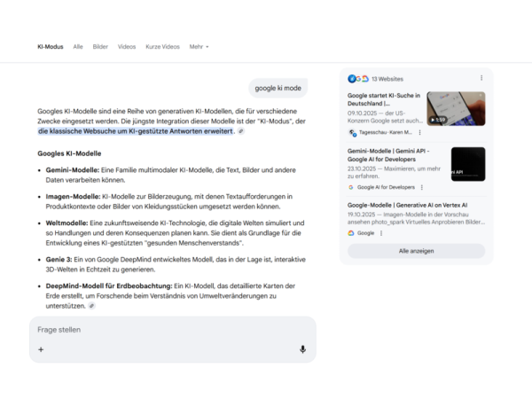Click the '09.10.2025' date snippet
Image resolution: width=532 pixels, height=399 pixels.
pos(362,113)
